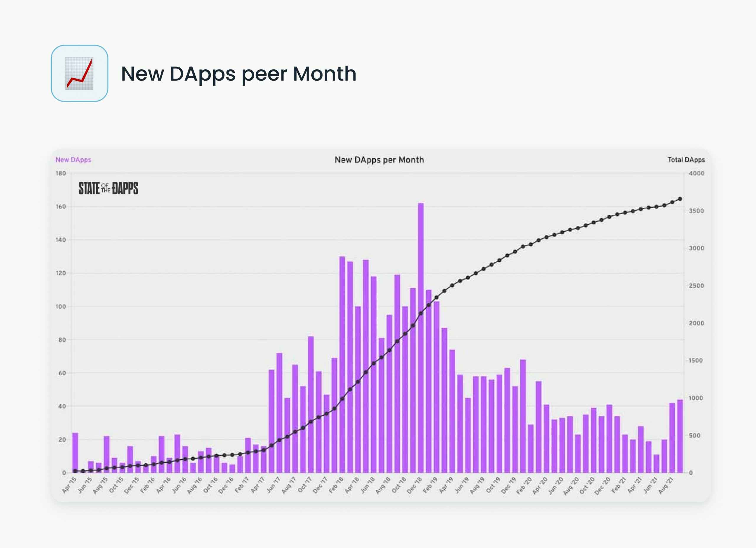Screen dimensions: 756x548
Task: Click the 'New DApps per Month' chart title
Action: click(379, 160)
